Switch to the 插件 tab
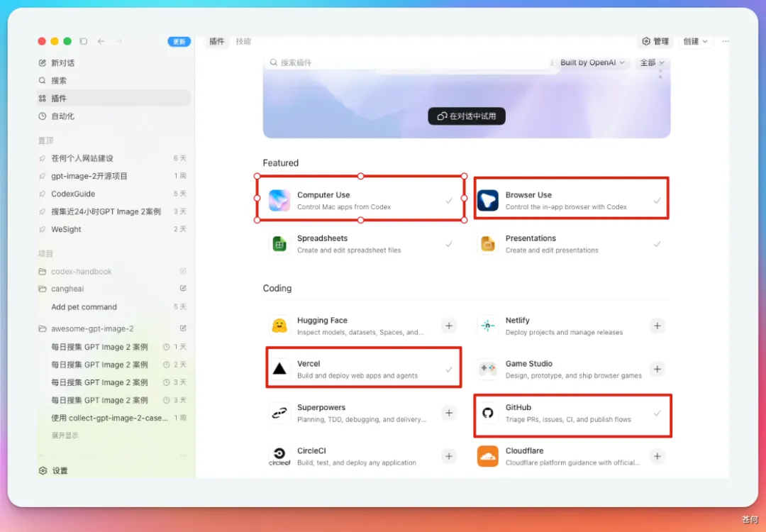 (217, 42)
